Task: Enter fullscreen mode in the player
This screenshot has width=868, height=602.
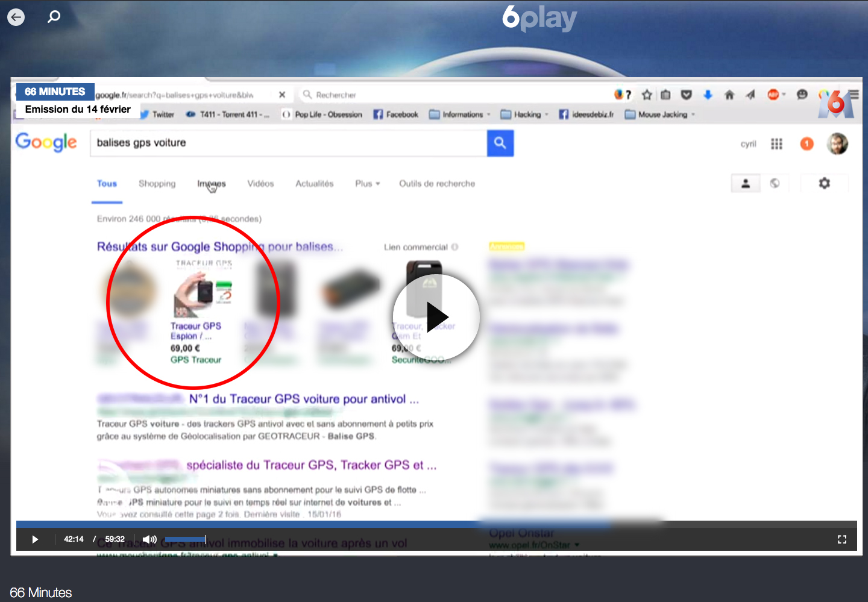Action: [x=842, y=539]
